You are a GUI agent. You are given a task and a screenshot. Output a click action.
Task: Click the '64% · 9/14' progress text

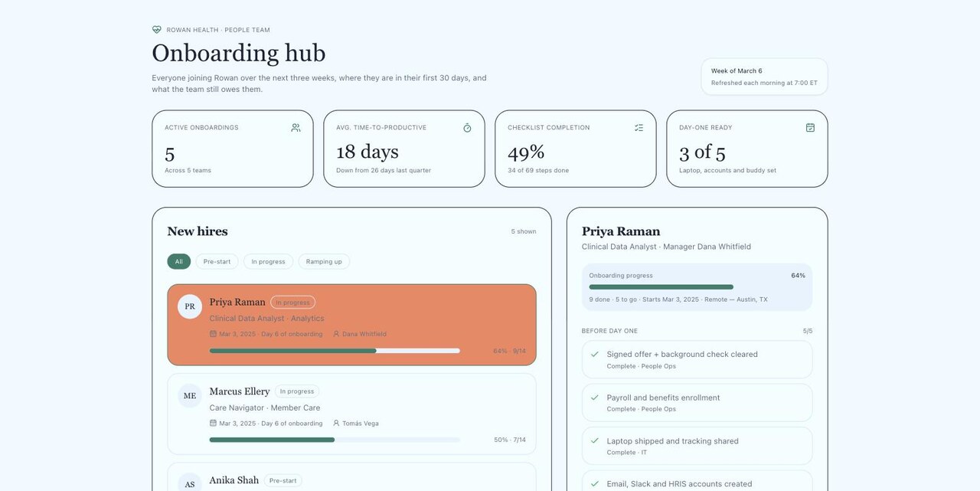tap(509, 351)
